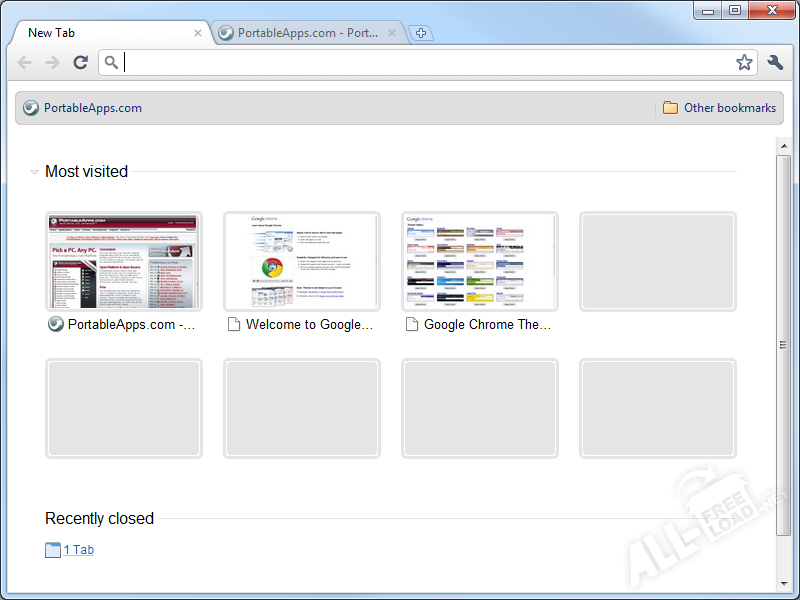Click the Forward navigation arrow
This screenshot has height=600, width=800.
53,63
